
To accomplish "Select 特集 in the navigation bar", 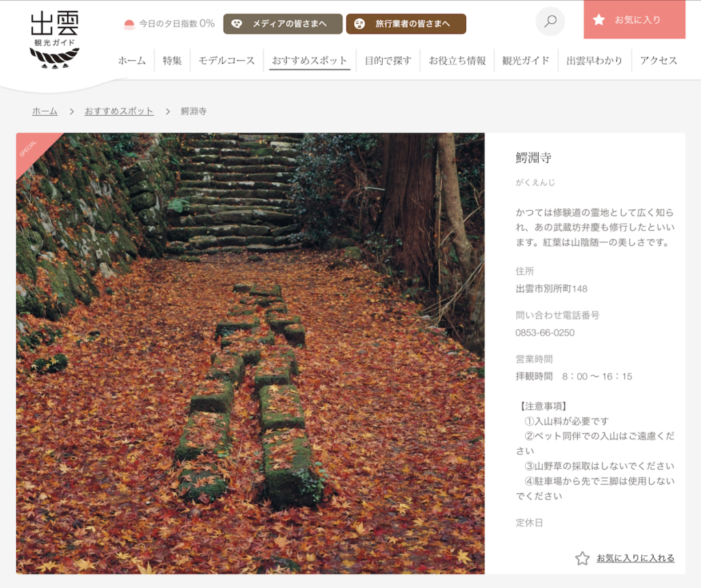I will [x=172, y=60].
